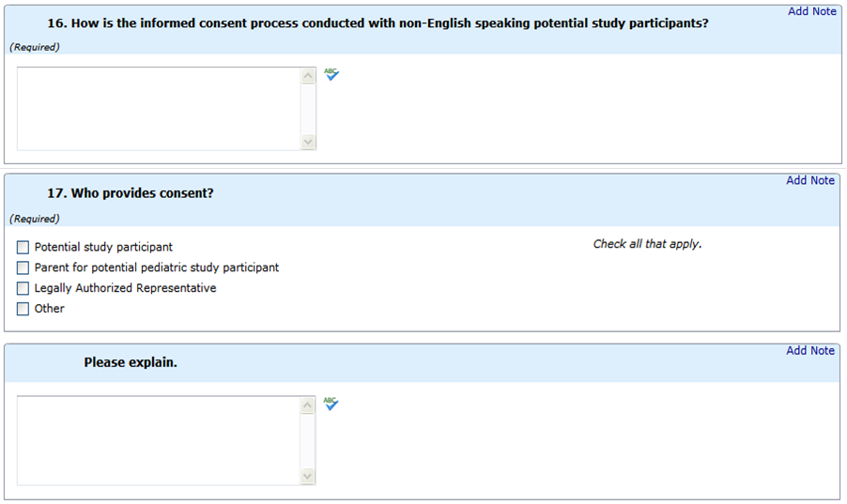
Task: Tick Parent for potential pediatric study participant
Action: coord(23,268)
